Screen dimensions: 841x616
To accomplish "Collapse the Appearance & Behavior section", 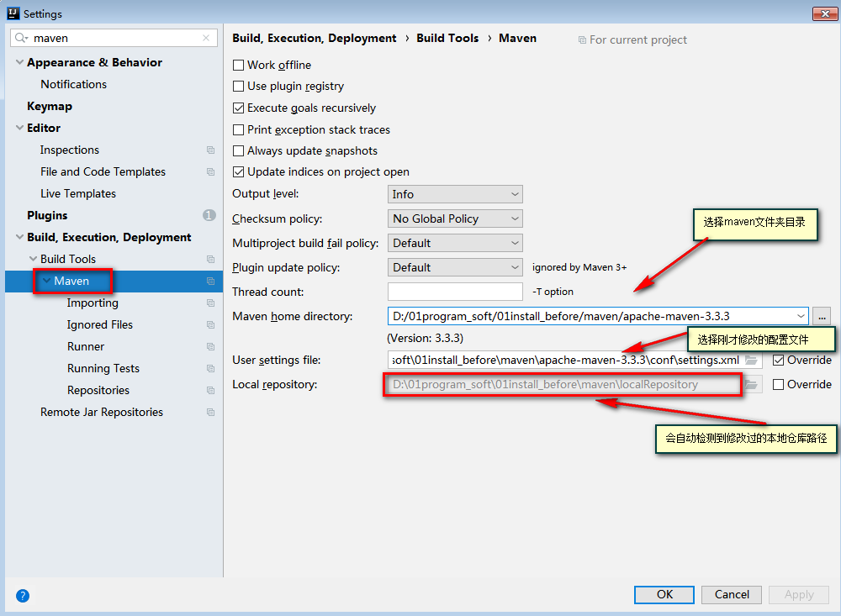I will [20, 62].
